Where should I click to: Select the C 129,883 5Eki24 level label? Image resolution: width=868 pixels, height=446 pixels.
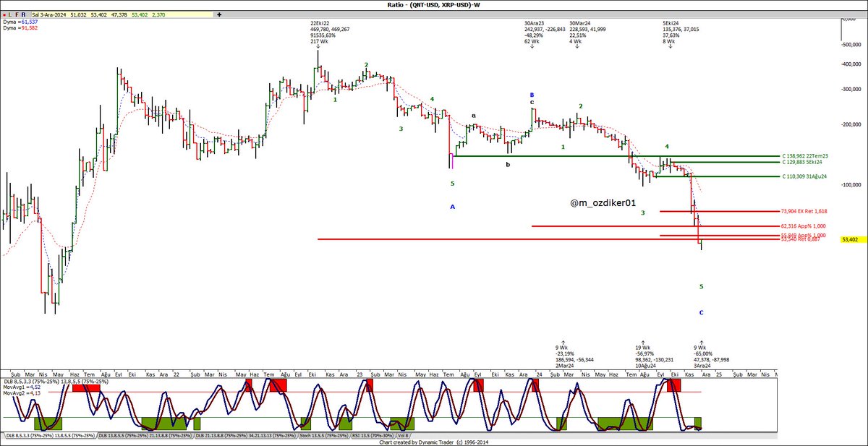(x=804, y=162)
